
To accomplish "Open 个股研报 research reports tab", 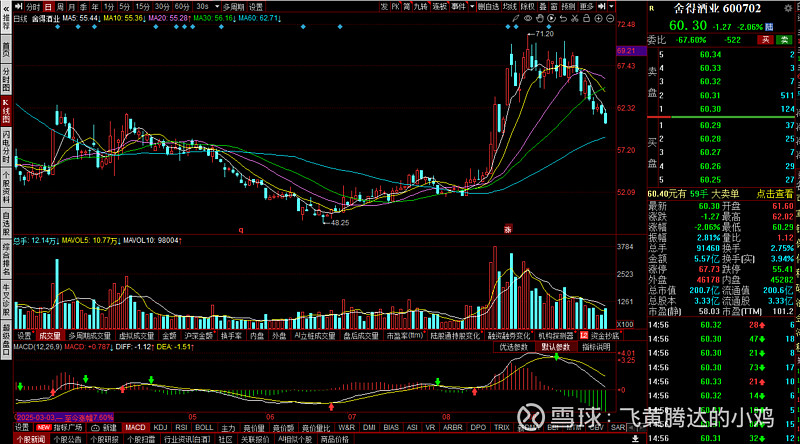I will 104,439.
